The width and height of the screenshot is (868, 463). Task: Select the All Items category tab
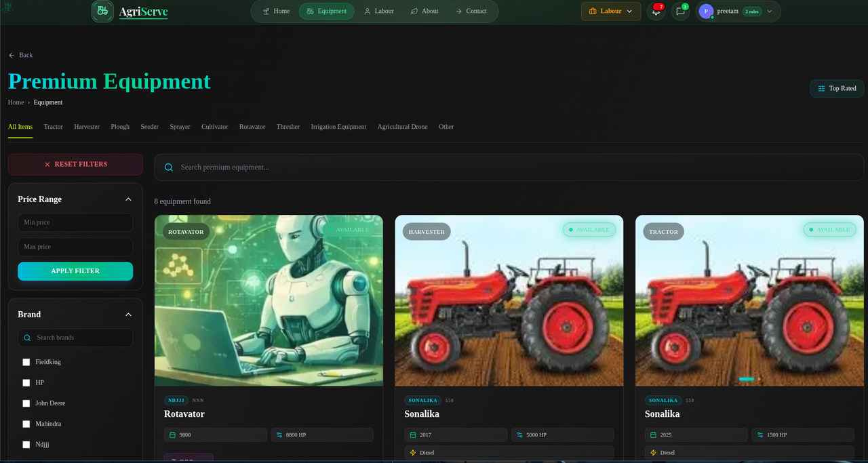(x=20, y=127)
